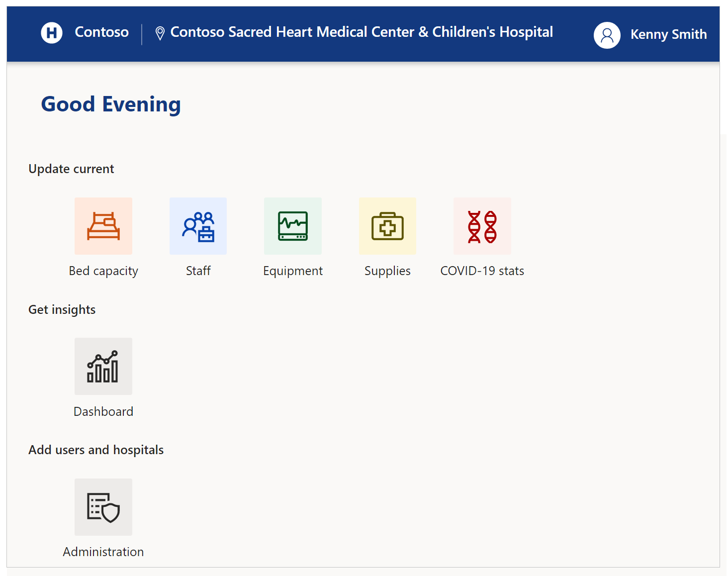The width and height of the screenshot is (728, 576).
Task: Open the Bed capacity icon tile
Action: [x=103, y=226]
